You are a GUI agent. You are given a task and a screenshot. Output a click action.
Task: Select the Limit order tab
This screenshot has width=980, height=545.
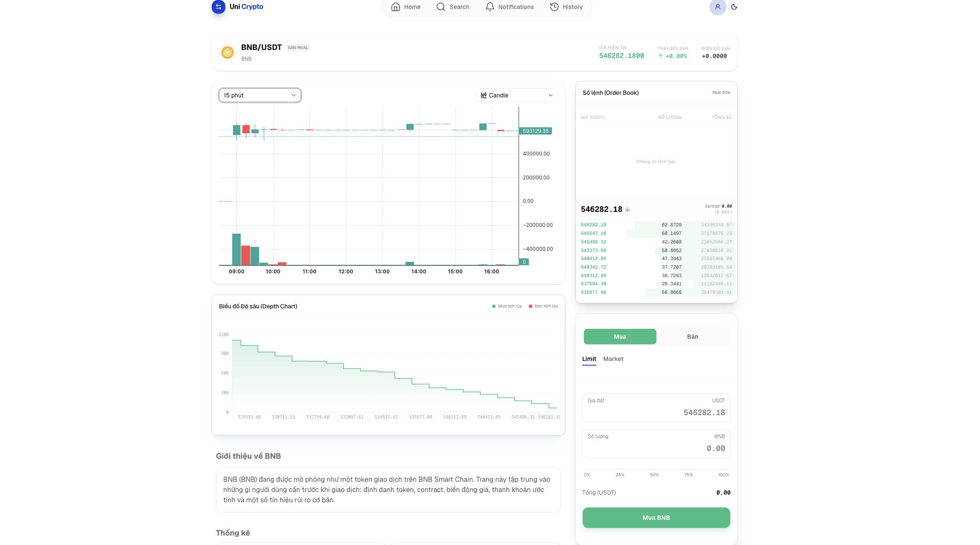tap(589, 359)
